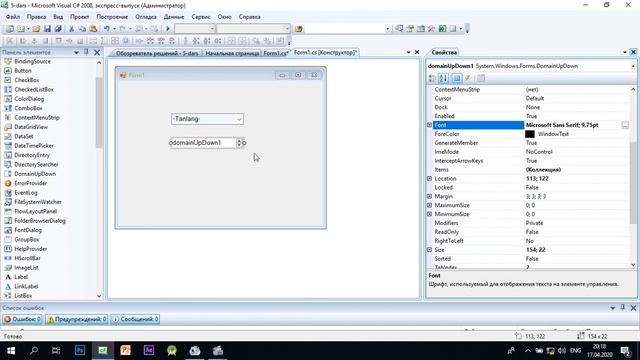Open Solution Explorer from the toolbar icon
Screen dimensions: 640x360
point(399,29)
